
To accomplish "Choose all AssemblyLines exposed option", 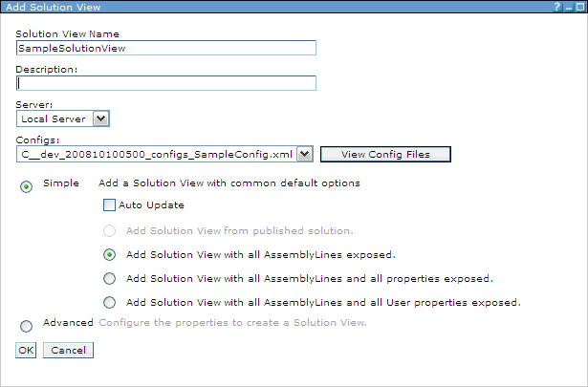I will tap(110, 255).
